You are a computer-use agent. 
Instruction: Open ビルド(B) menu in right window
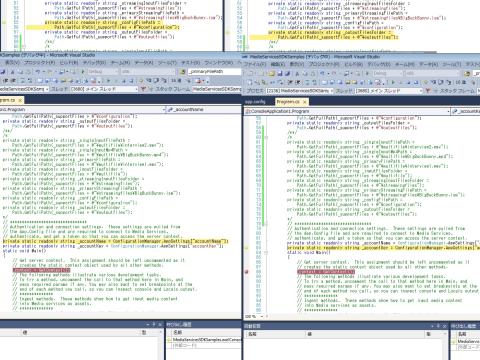click(x=355, y=64)
